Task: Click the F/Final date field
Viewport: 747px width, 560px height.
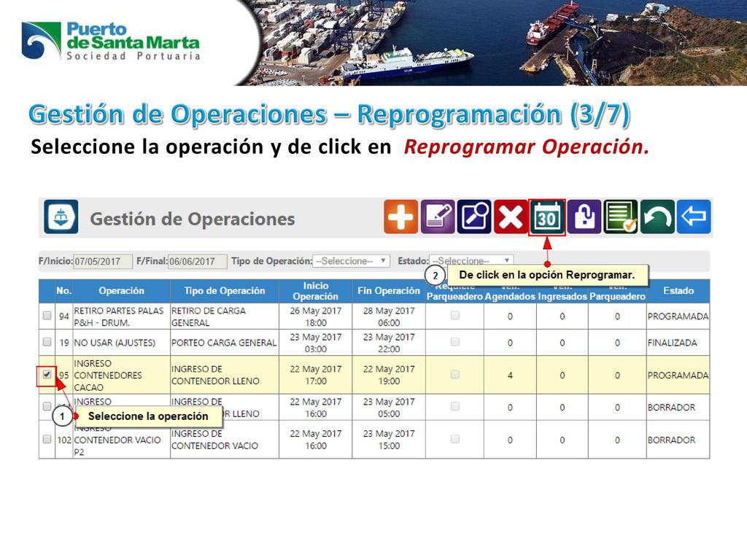Action: (x=198, y=262)
